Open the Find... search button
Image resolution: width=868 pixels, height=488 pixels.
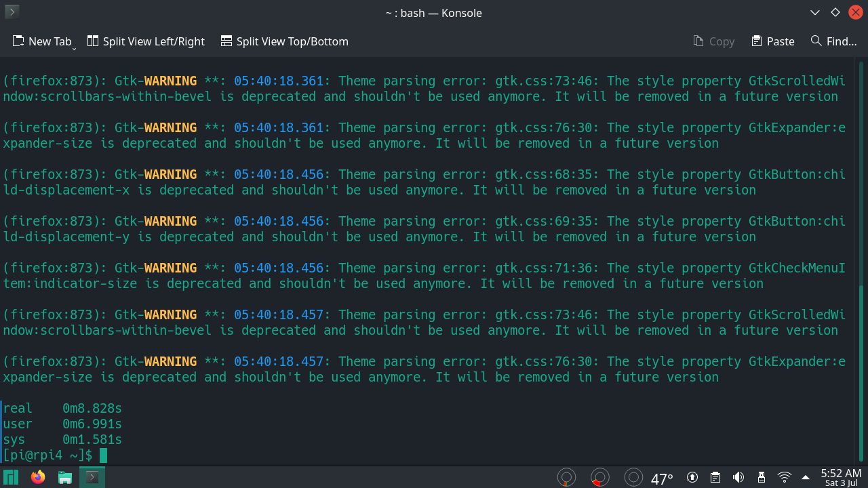pyautogui.click(x=833, y=41)
